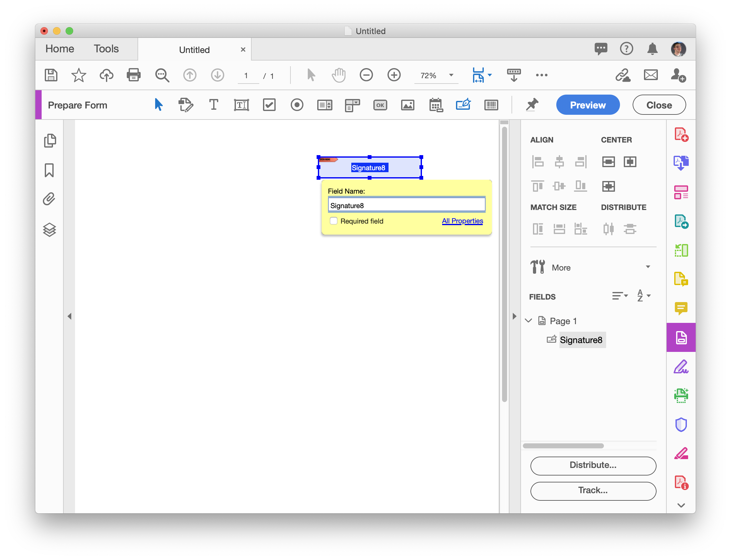731x560 pixels.
Task: Switch to the Hand tool
Action: (x=338, y=75)
